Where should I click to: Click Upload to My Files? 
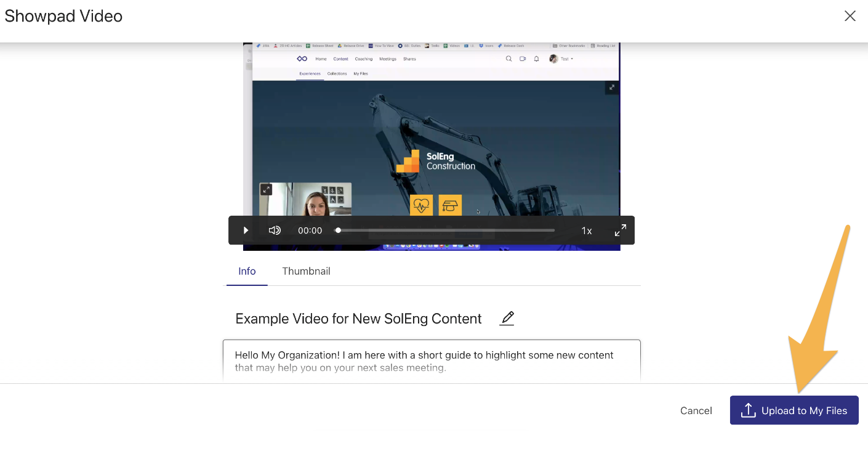point(794,410)
